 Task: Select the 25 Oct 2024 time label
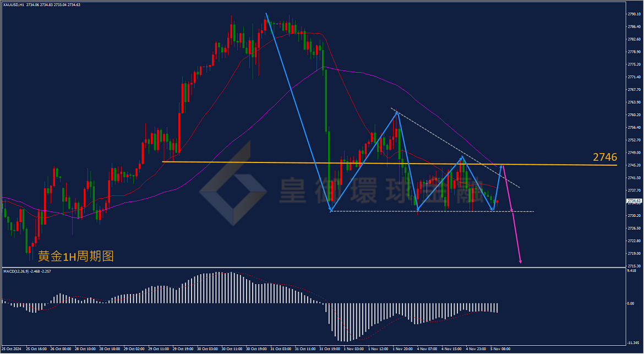[x=10, y=349]
